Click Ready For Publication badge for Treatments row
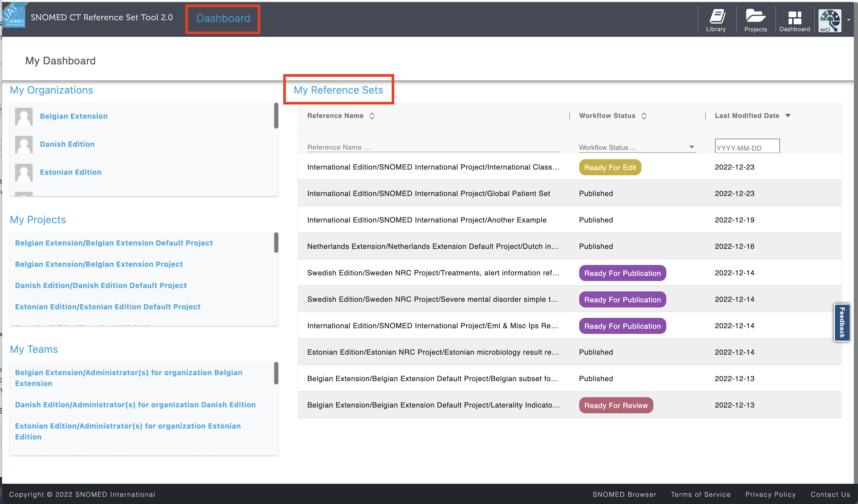Viewport: 858px width, 504px height. [623, 273]
